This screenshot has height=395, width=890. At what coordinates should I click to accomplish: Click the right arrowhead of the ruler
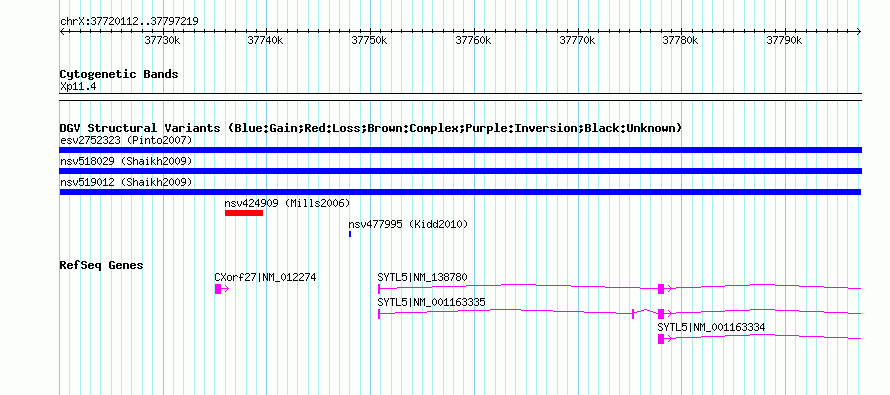859,32
